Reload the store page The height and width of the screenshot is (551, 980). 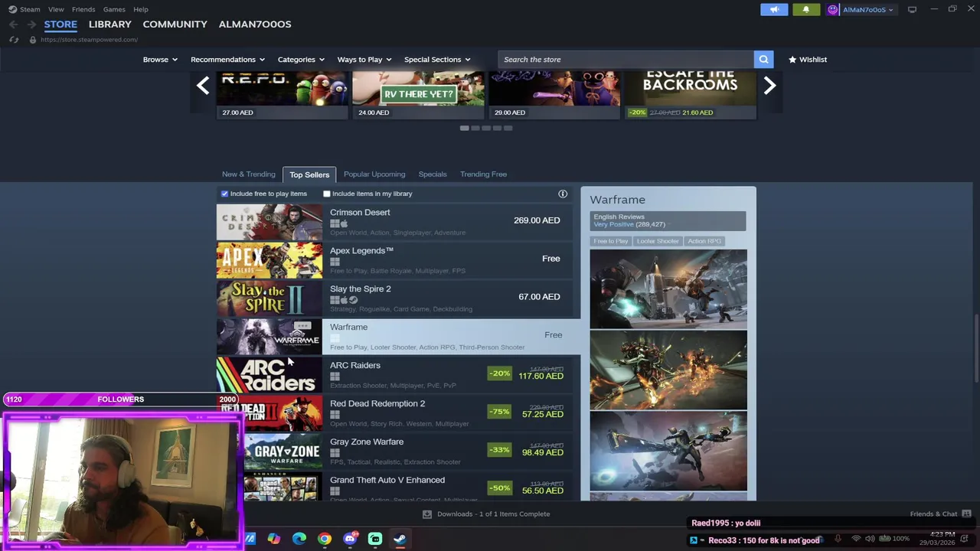click(x=14, y=40)
